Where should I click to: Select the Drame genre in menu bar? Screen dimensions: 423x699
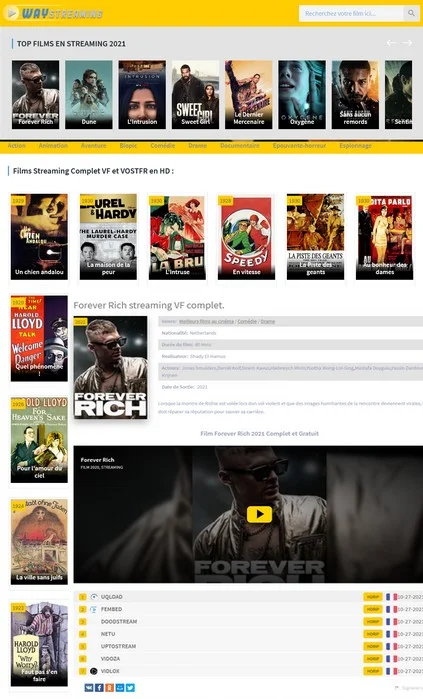(197, 146)
